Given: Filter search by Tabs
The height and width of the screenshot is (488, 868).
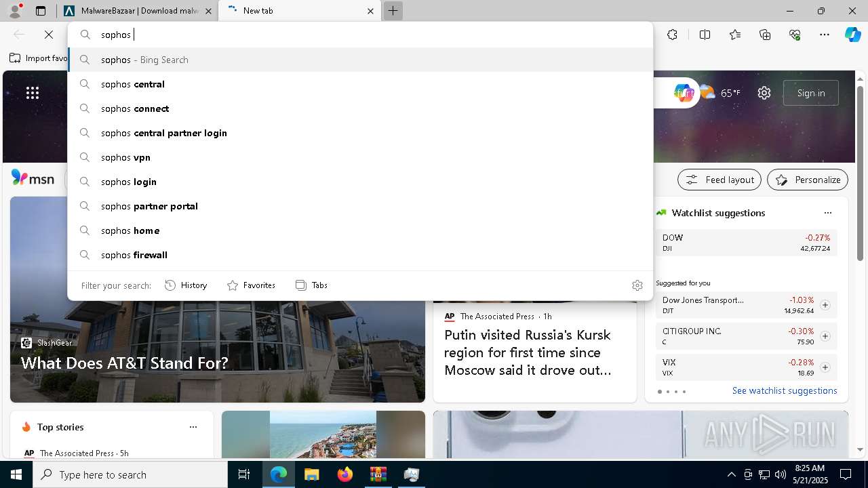Looking at the screenshot, I should point(311,285).
